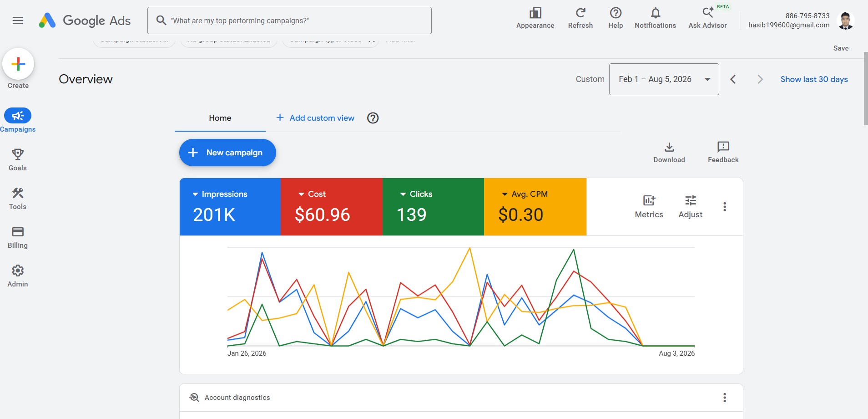Focus the search campaigns field
The image size is (868, 419).
[289, 20]
